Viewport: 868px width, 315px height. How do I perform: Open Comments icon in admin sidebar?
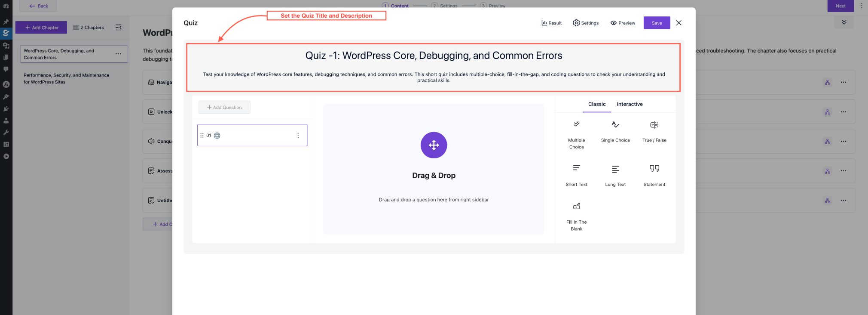tap(6, 69)
